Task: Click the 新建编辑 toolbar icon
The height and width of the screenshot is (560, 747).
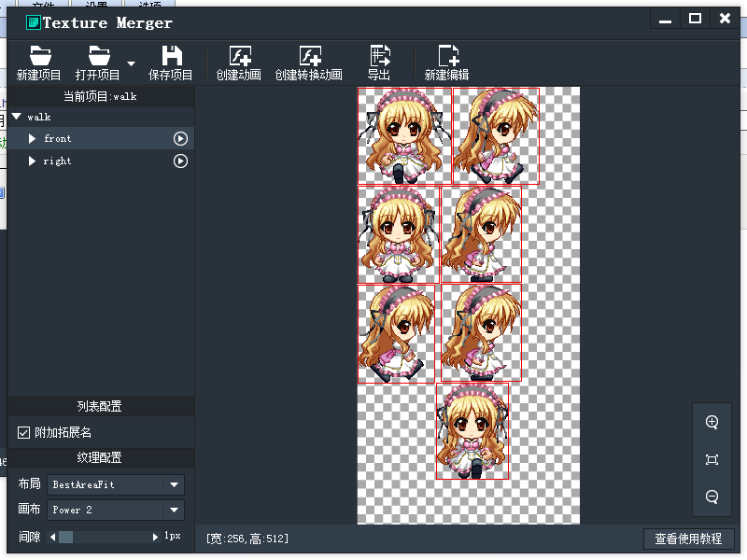Action: (447, 63)
